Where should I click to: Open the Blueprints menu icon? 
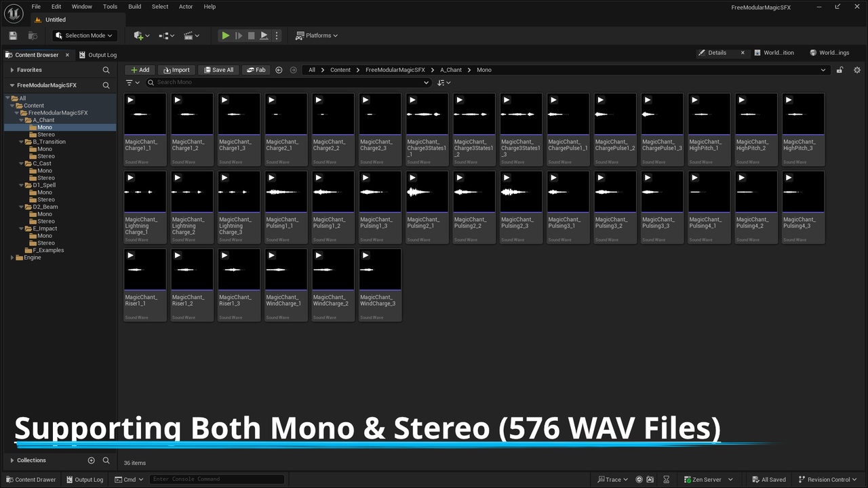click(166, 35)
